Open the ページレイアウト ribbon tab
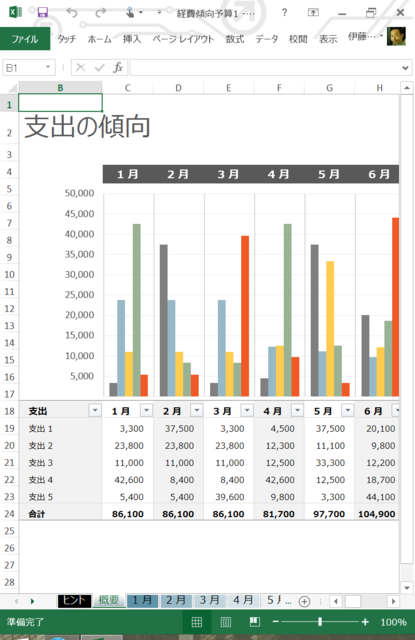 pyautogui.click(x=183, y=39)
